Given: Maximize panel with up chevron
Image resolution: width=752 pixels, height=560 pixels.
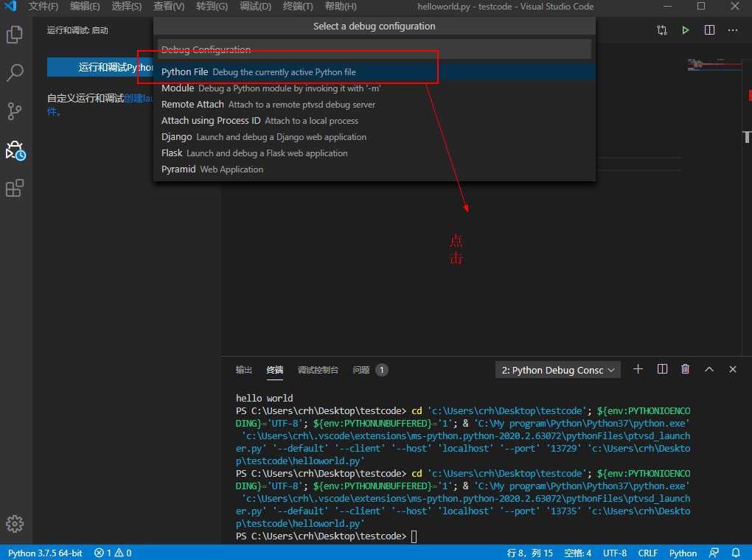Looking at the screenshot, I should click(x=709, y=369).
